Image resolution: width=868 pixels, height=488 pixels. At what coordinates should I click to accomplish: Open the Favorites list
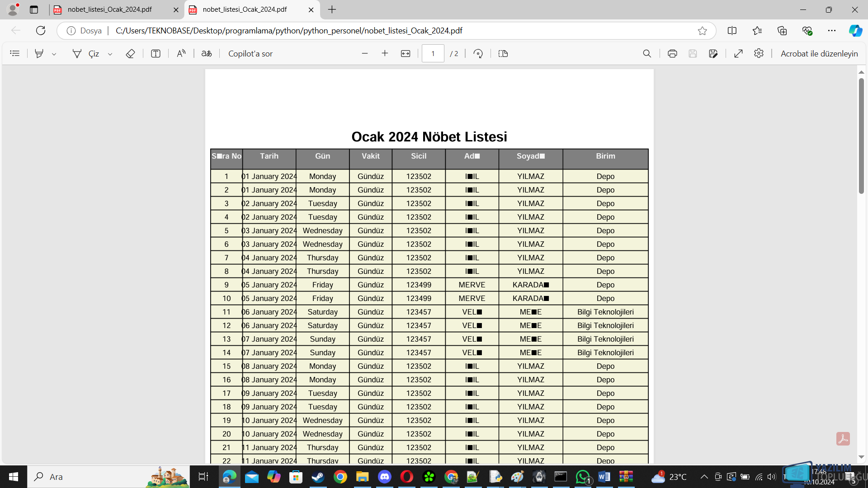pyautogui.click(x=757, y=30)
